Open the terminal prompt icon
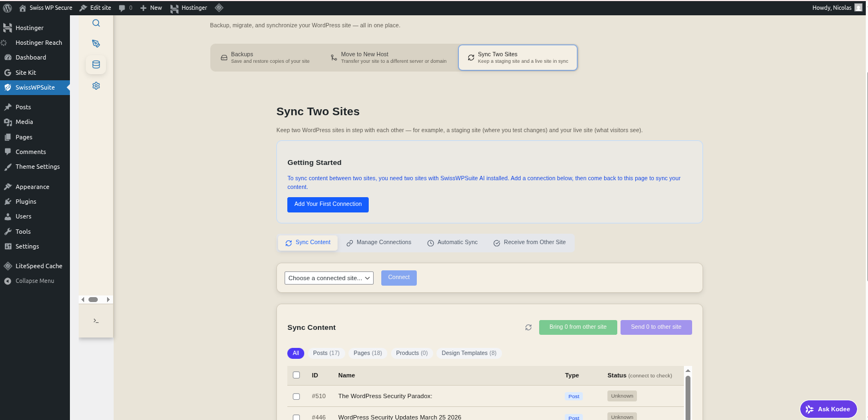868x420 pixels. 96,321
